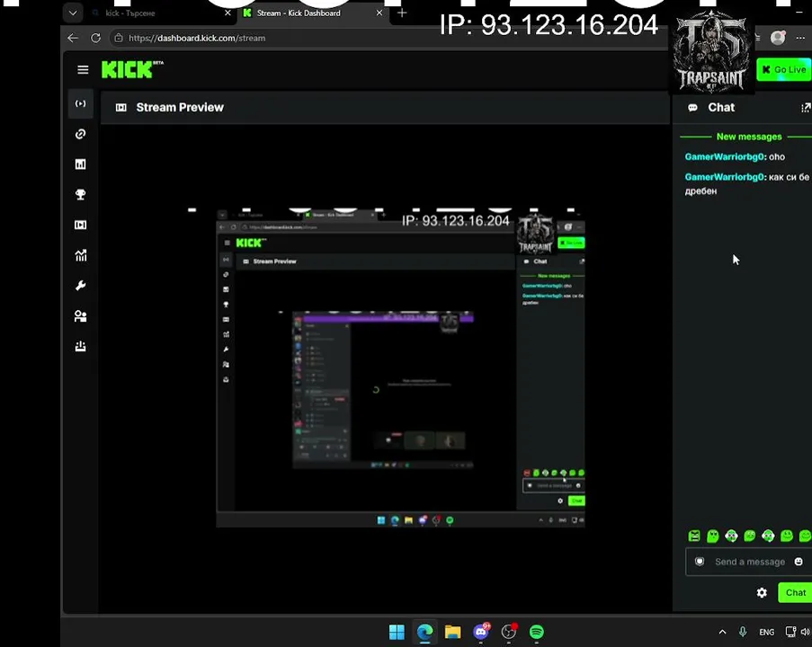The image size is (812, 647).
Task: Click the bottom tray icon in the sidebar
Action: [x=80, y=346]
